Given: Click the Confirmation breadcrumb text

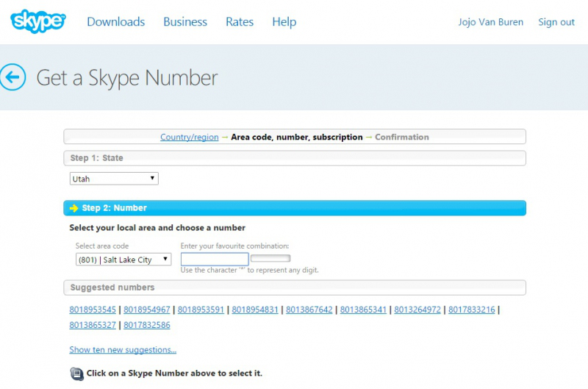Looking at the screenshot, I should (x=402, y=137).
